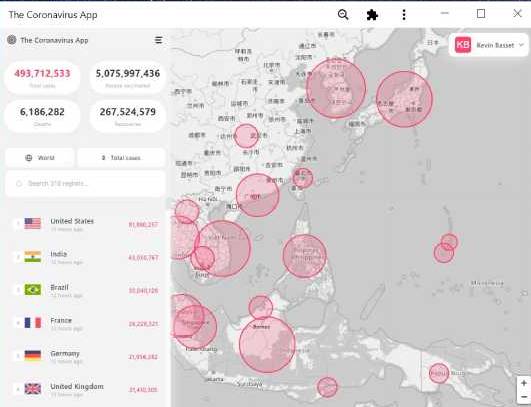
Task: Click the KB user avatar badge
Action: 463,45
